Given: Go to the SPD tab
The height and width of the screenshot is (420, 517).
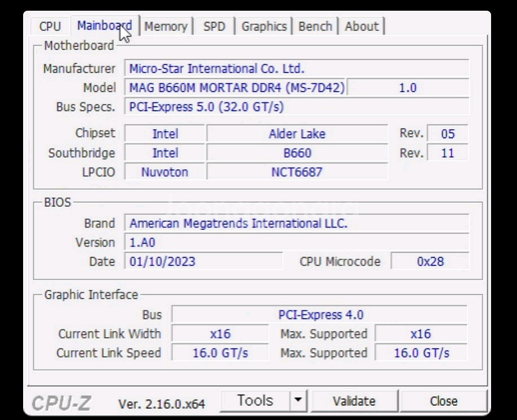Looking at the screenshot, I should pyautogui.click(x=214, y=26).
